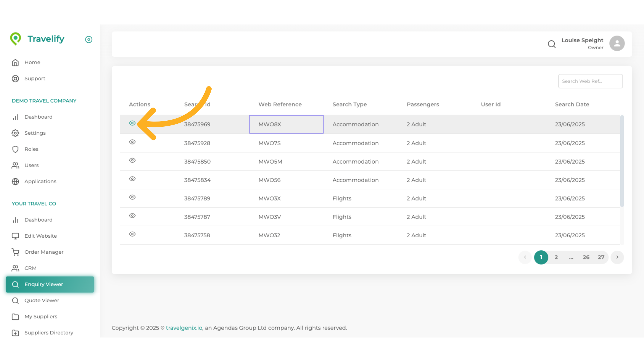
Task: Click the search magnifier icon in header
Action: tap(551, 44)
